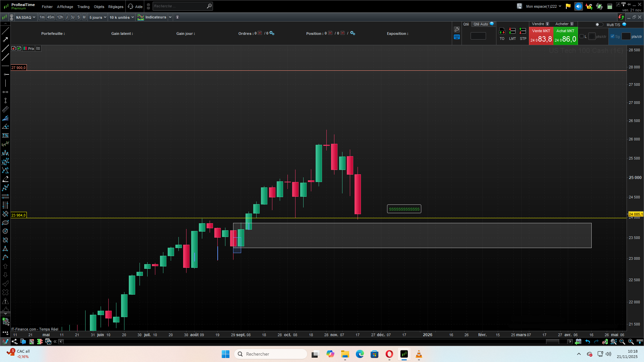The image size is (644, 362).
Task: Click the STP stop order icon
Action: [x=523, y=31]
